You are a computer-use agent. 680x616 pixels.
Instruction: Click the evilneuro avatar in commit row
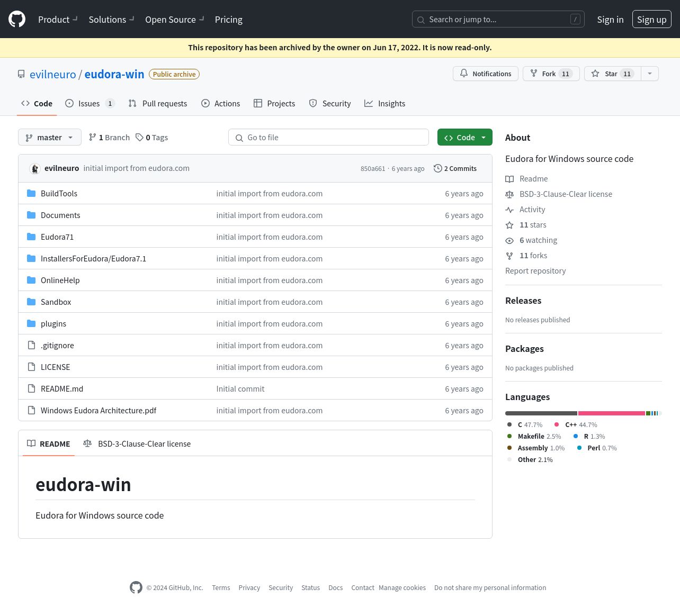click(x=35, y=168)
